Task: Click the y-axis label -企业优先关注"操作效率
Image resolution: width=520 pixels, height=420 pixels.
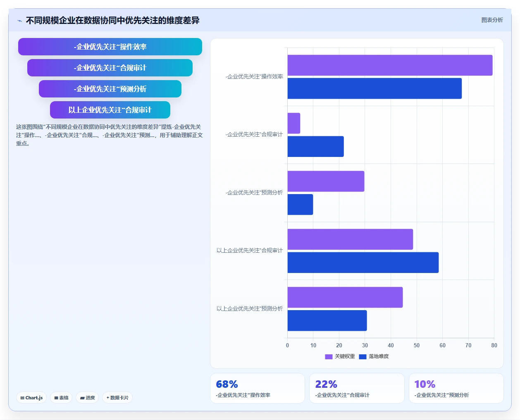Action: [x=254, y=77]
